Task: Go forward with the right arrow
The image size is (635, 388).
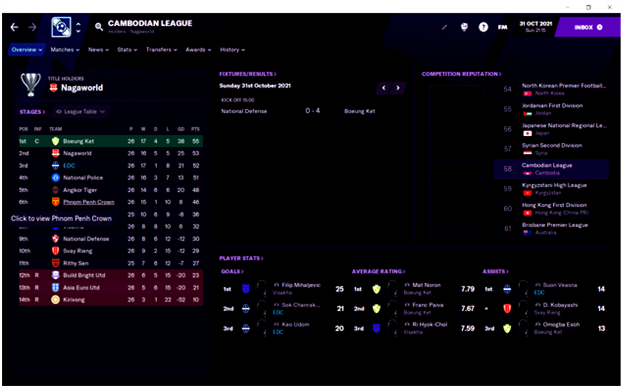Action: click(x=32, y=27)
